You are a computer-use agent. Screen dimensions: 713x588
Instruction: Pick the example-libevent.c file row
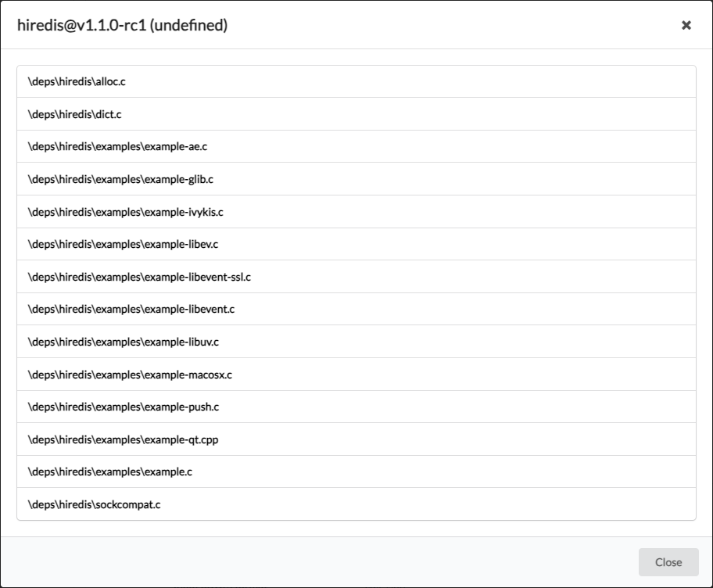coord(131,310)
